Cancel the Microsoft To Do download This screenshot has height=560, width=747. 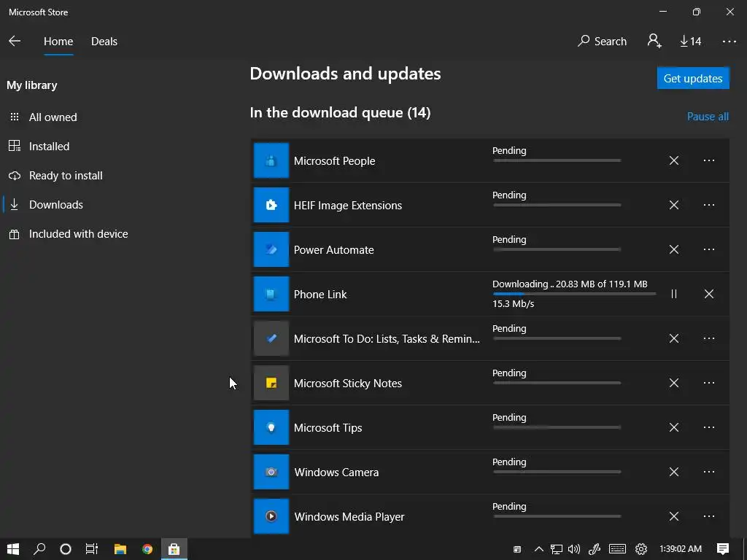click(x=673, y=338)
